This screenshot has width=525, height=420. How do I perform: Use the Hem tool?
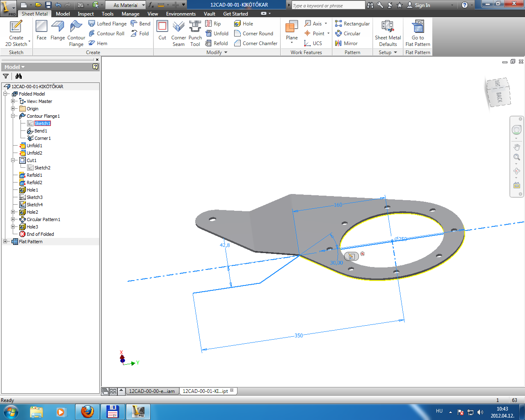(x=98, y=43)
